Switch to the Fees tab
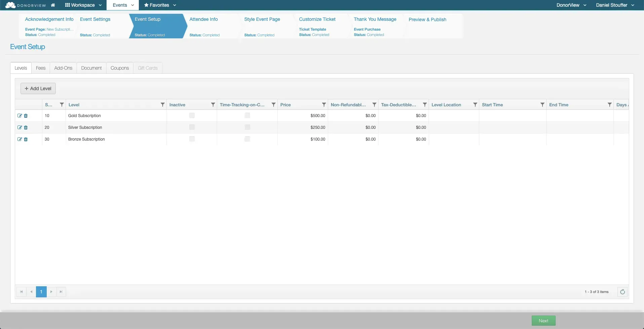The height and width of the screenshot is (329, 644). (41, 68)
